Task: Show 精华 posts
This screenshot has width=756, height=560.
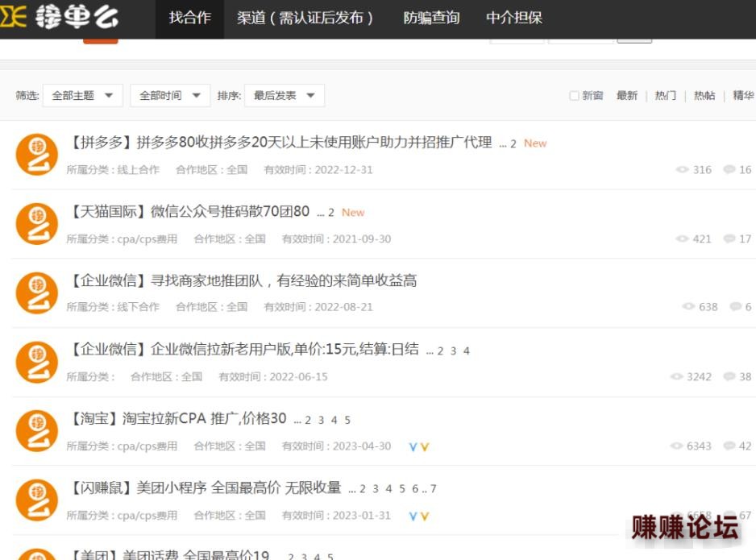Action: 743,95
